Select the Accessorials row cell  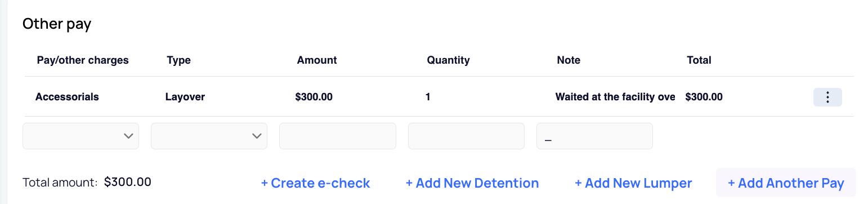tap(67, 97)
